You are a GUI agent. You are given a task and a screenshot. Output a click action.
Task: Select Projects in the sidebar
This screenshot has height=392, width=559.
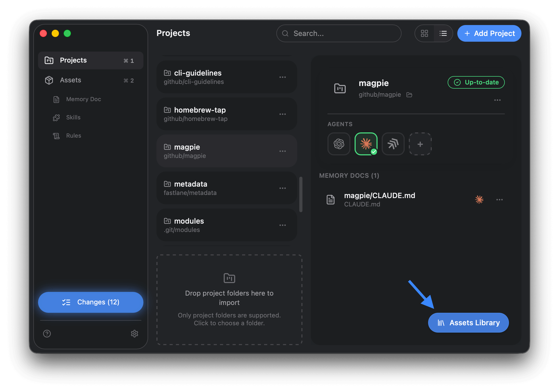(73, 60)
